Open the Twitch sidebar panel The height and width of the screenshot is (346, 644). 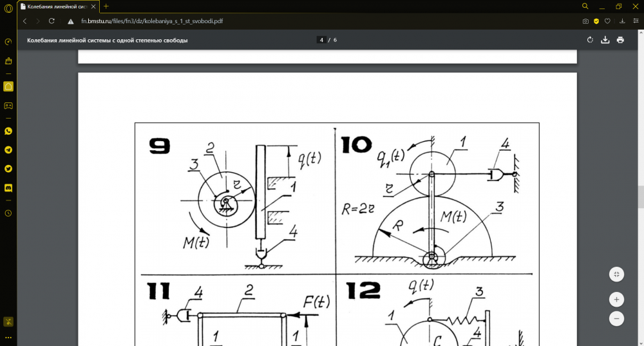pyautogui.click(x=8, y=106)
